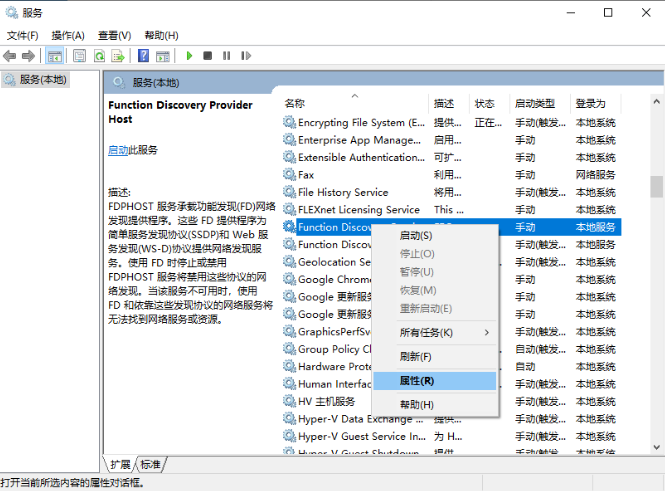Click gear icon beside Human Interface service
Screen dimensions: 665x491
(289, 384)
